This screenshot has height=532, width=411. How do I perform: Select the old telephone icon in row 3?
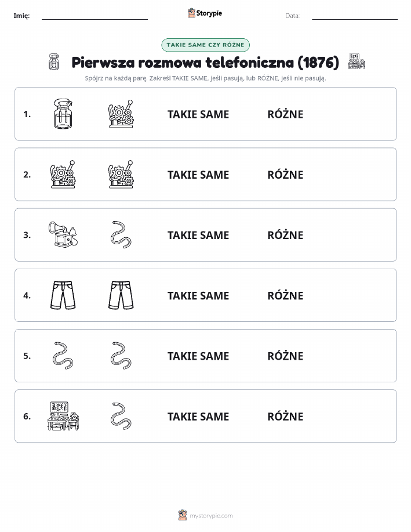click(63, 234)
